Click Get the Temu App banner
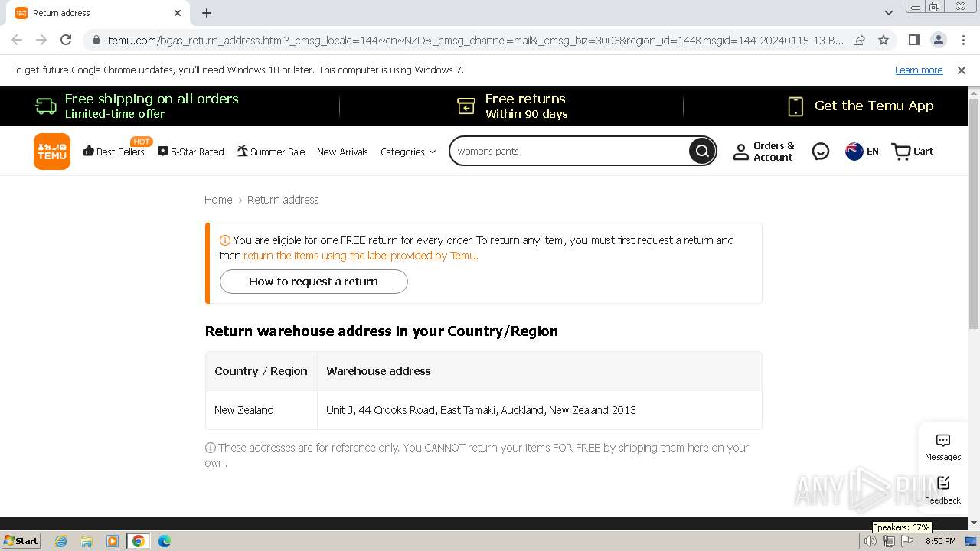 point(861,106)
